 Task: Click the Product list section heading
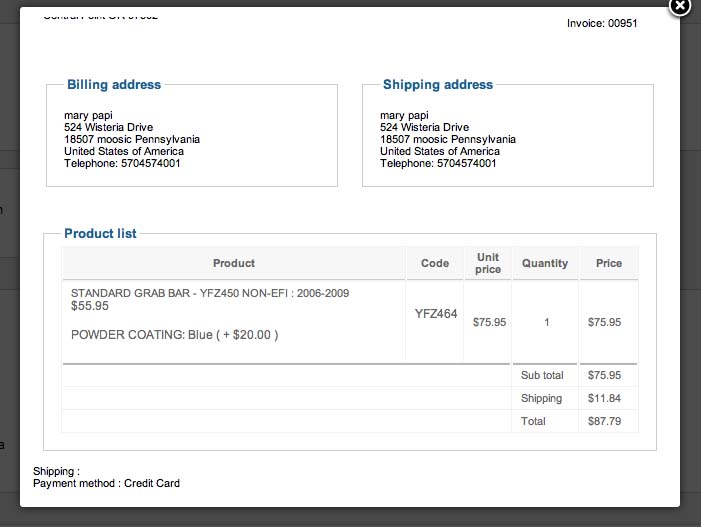[100, 234]
